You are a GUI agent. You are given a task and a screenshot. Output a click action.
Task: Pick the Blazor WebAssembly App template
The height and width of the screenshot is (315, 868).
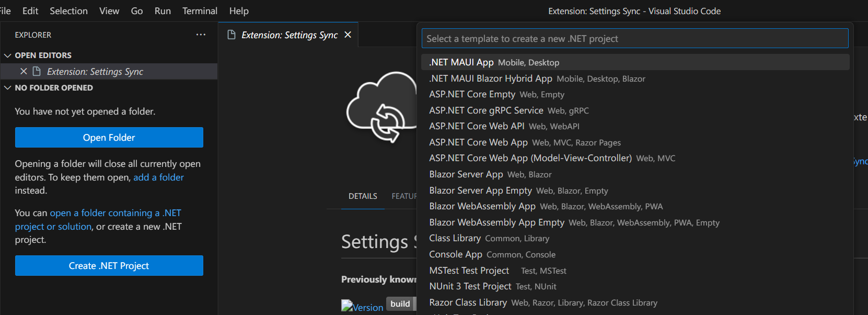click(635, 206)
